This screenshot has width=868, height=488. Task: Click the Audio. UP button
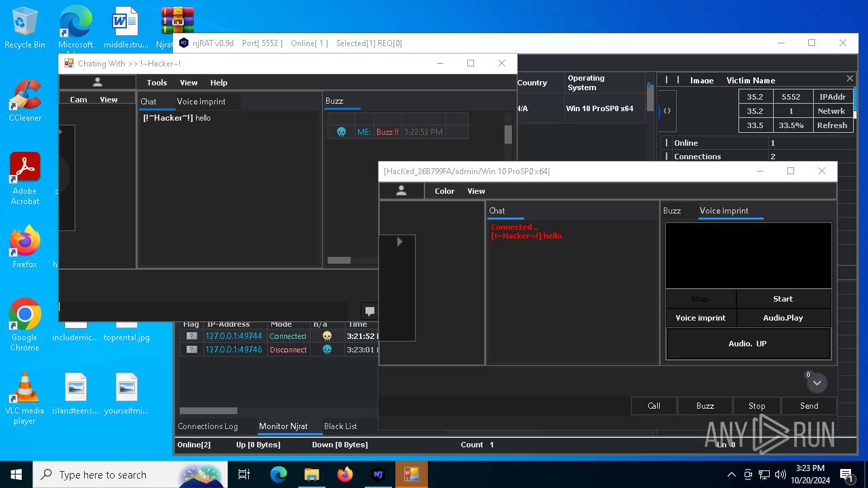click(748, 344)
